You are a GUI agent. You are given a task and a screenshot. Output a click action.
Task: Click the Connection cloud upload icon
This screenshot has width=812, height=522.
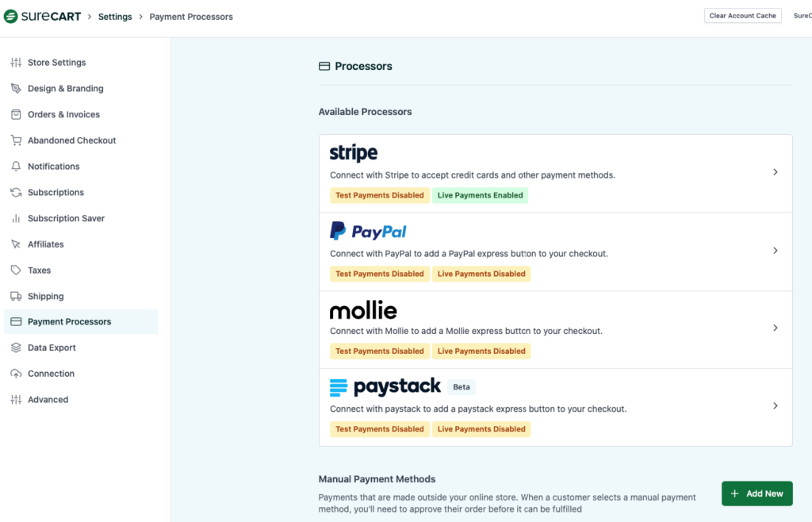16,374
